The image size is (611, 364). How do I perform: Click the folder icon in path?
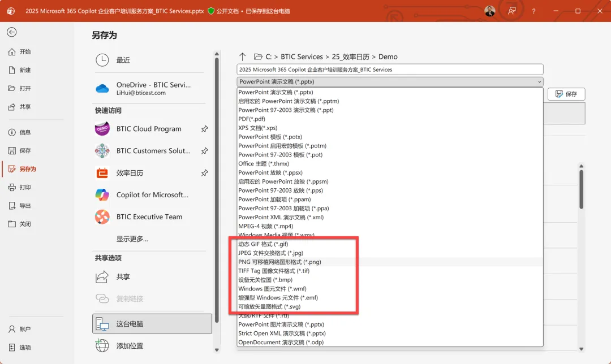[x=258, y=57]
